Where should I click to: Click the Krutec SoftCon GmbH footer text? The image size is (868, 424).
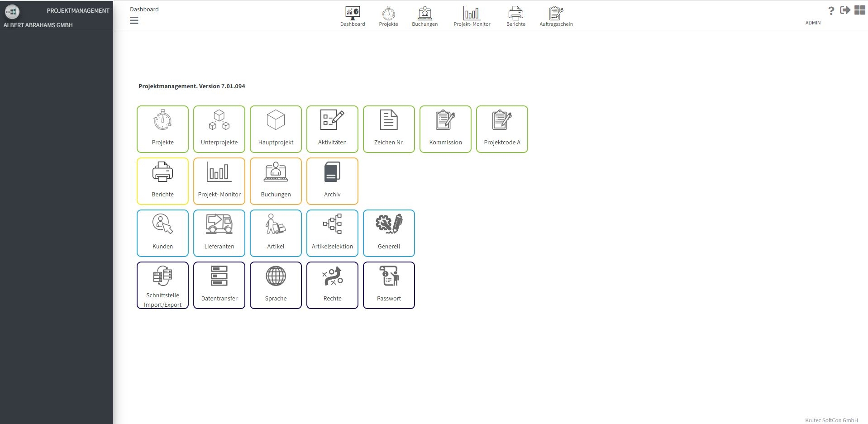click(831, 420)
